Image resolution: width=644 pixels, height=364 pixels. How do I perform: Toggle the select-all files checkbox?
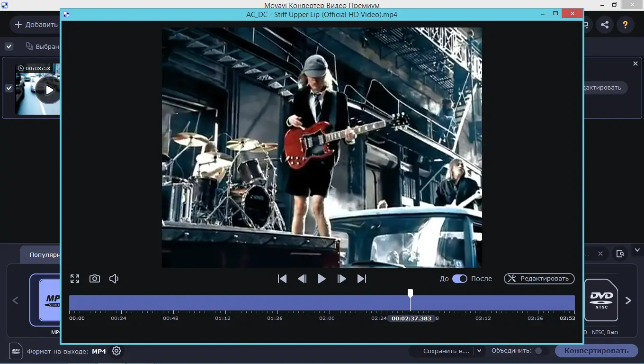9,46
